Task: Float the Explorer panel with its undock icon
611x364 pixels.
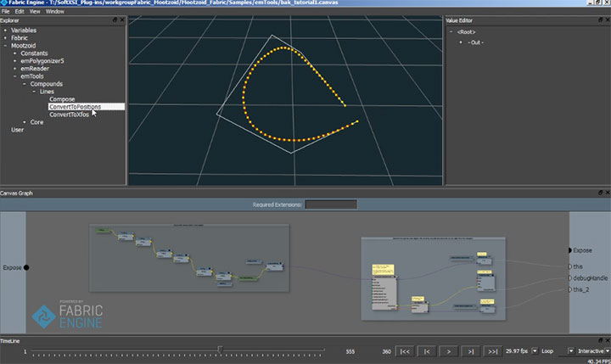Action: (115, 20)
